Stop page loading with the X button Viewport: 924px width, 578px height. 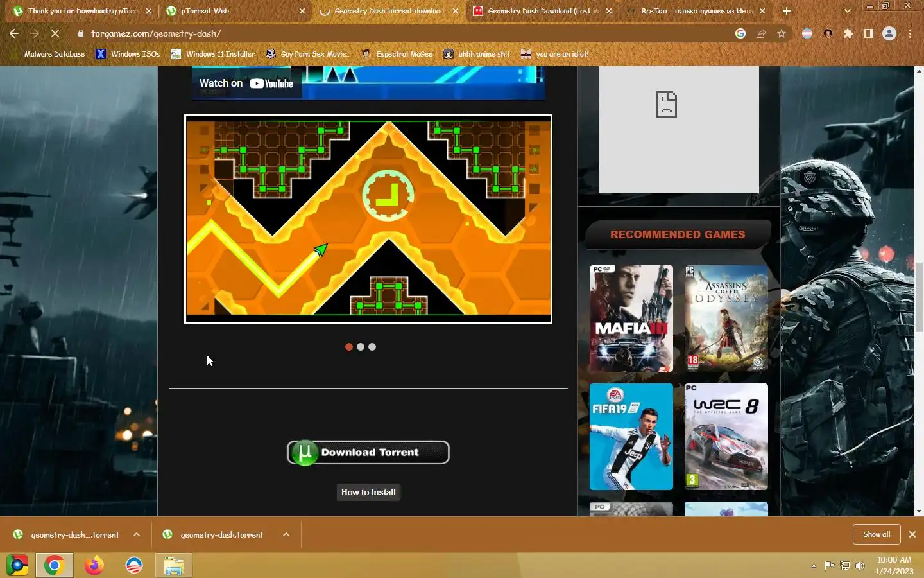(x=55, y=33)
